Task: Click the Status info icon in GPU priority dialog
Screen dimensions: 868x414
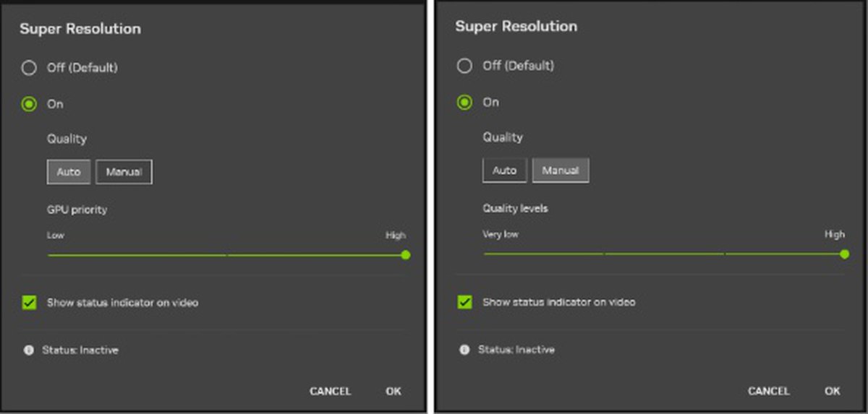Action: 29,350
